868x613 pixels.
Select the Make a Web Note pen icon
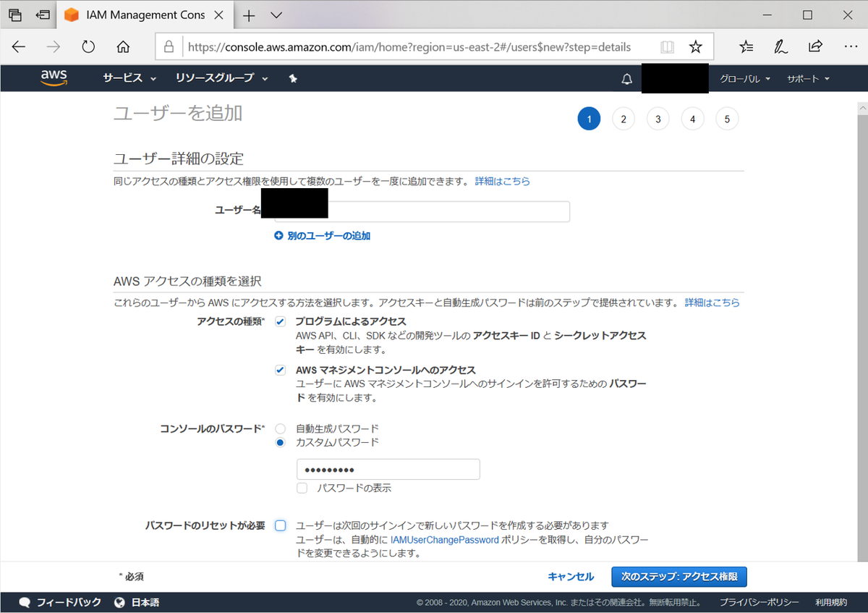780,46
